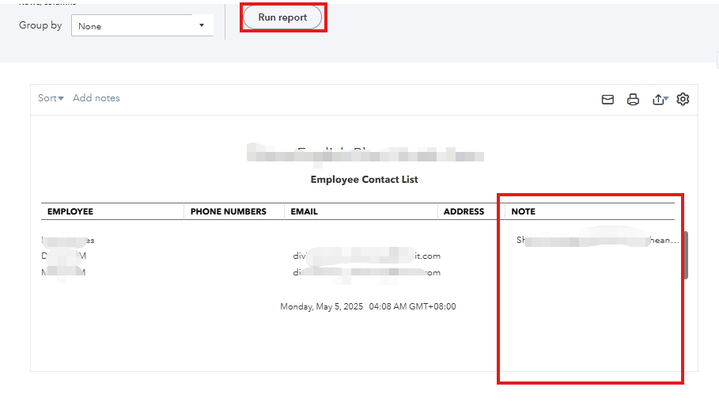Image resolution: width=719 pixels, height=406 pixels.
Task: Open report settings gear icon
Action: [683, 99]
